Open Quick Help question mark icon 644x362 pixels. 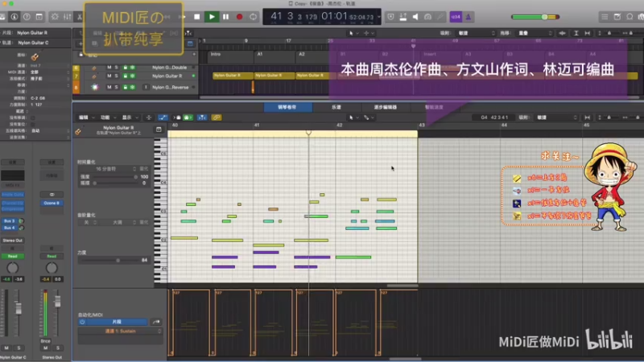(x=27, y=17)
